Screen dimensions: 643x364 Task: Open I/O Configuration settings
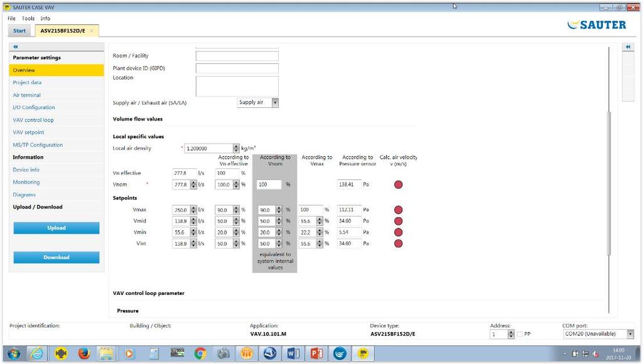(34, 107)
